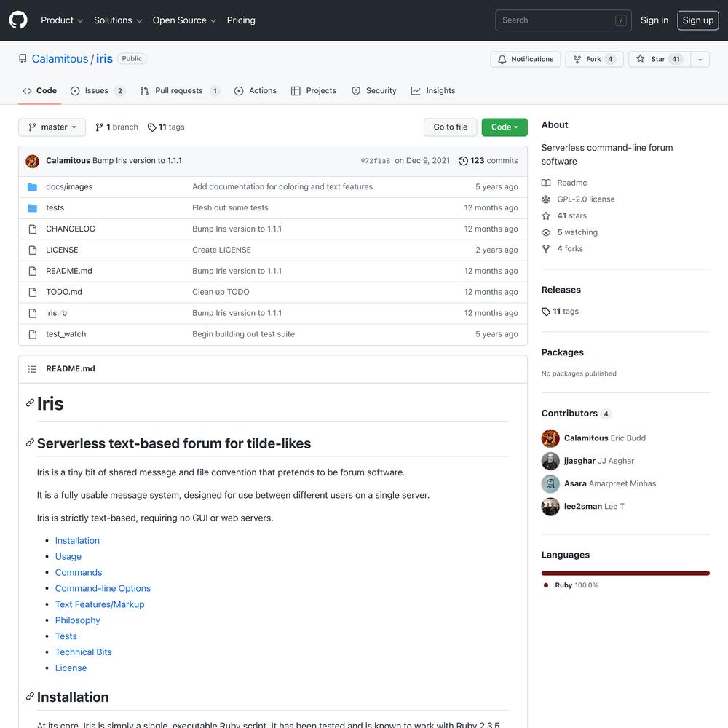Switch to the Pull requests tab
The width and height of the screenshot is (728, 728).
click(x=180, y=91)
